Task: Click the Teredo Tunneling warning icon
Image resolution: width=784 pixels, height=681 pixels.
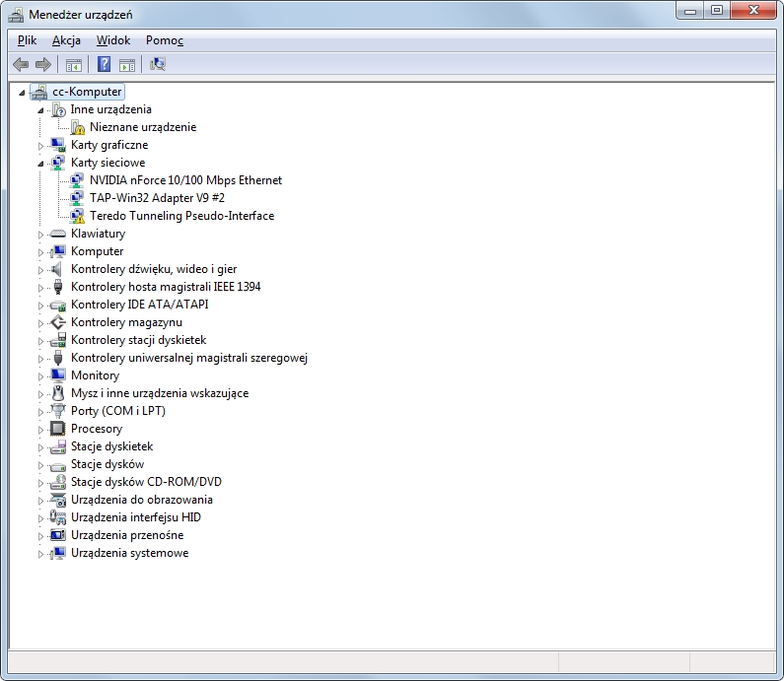Action: point(77,216)
